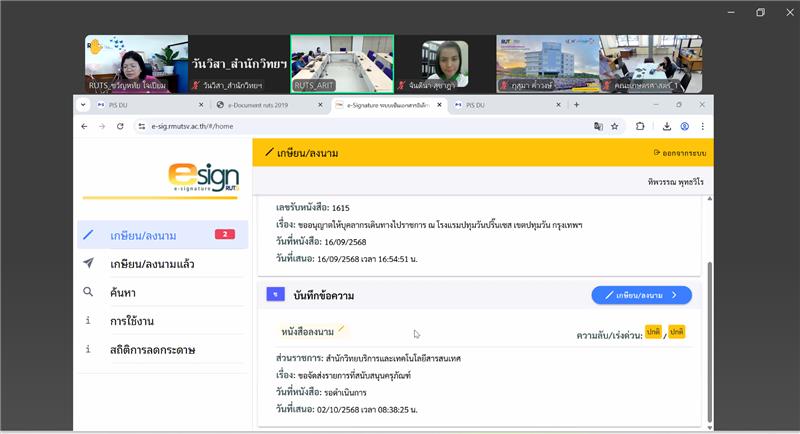Screen dimensions: 800x434
Task: Bookmark this page with the star icon
Action: click(614, 126)
